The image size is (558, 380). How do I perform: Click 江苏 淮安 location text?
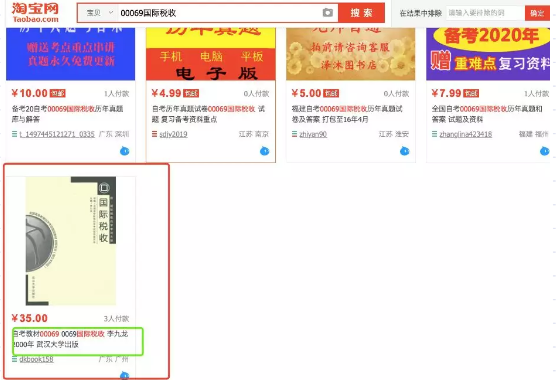394,134
